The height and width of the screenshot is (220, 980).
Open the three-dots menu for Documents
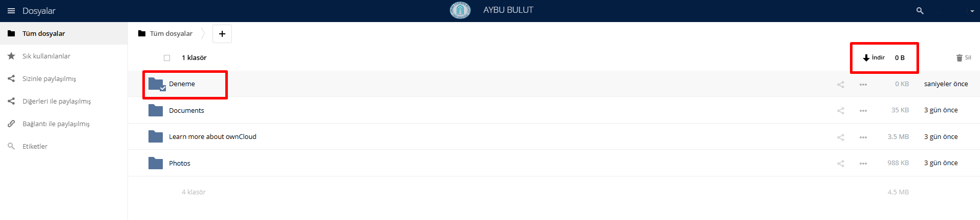[x=863, y=111]
